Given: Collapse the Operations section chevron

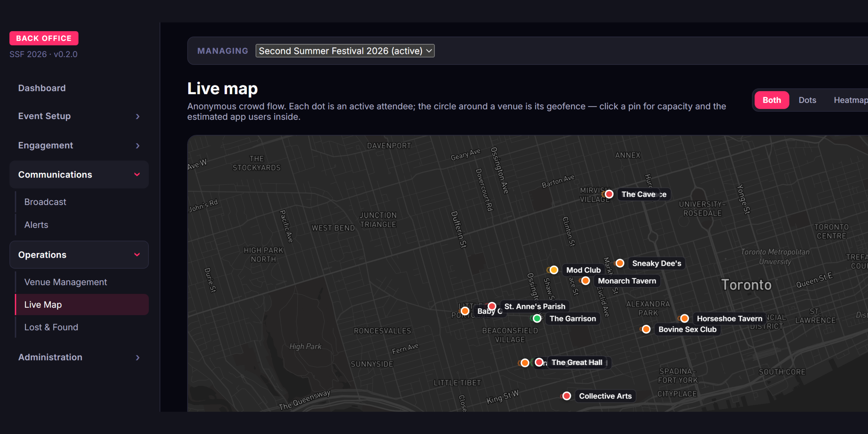Looking at the screenshot, I should pos(137,255).
